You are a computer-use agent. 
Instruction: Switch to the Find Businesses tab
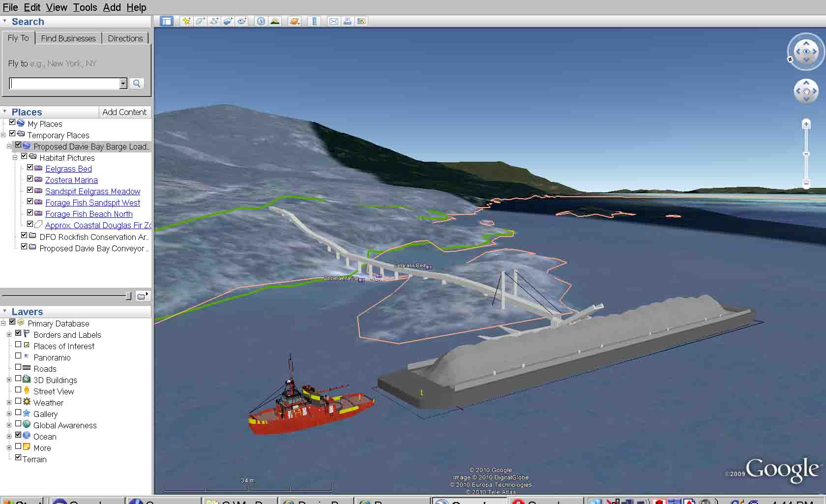pos(68,38)
